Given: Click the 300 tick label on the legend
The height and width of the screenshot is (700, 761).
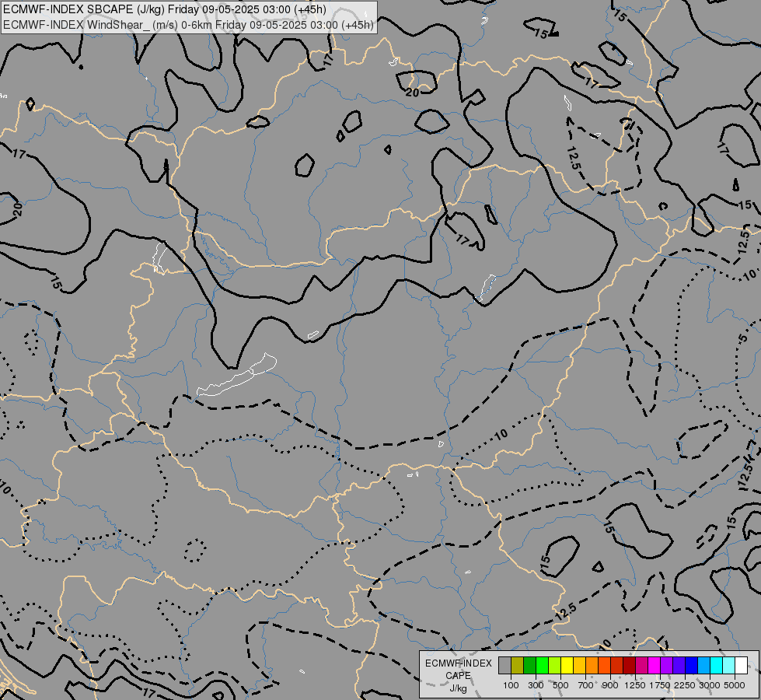Looking at the screenshot, I should (536, 685).
